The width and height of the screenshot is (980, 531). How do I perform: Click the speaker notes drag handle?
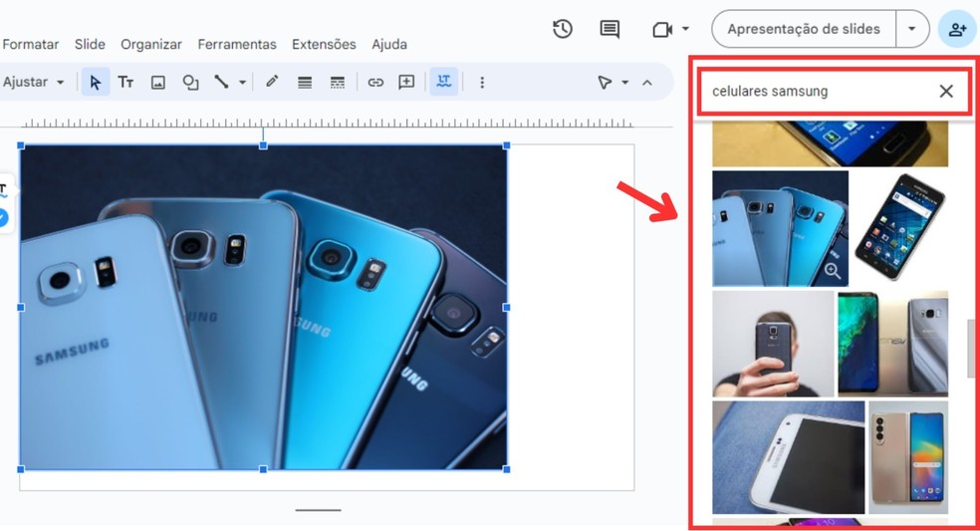click(318, 510)
